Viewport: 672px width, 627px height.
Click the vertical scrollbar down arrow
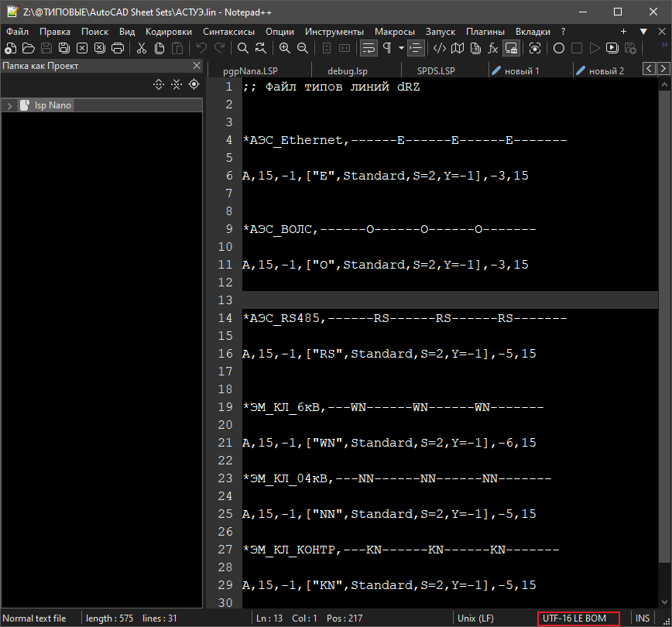[664, 602]
